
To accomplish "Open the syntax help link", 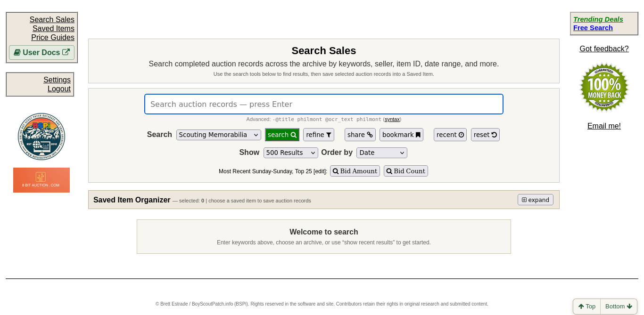I will point(392,120).
